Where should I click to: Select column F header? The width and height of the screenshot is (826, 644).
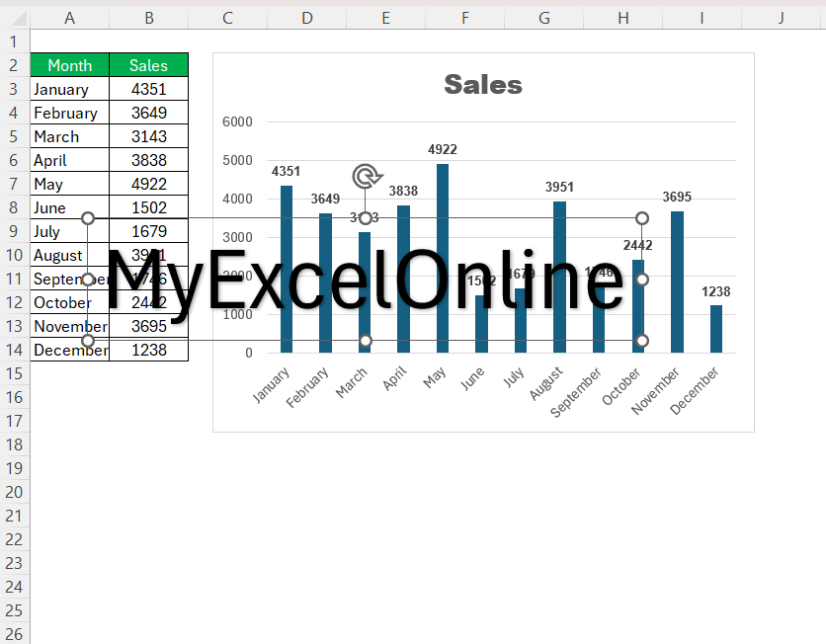tap(464, 18)
